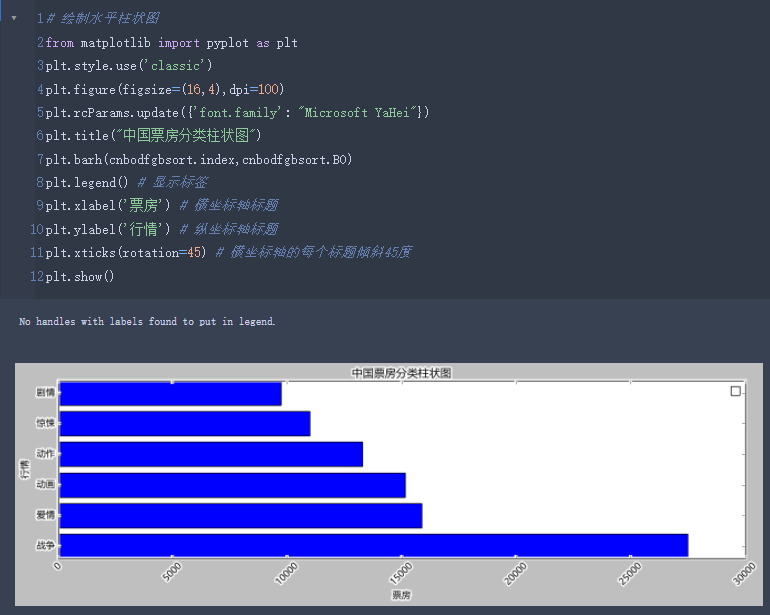
Task: Click the 剧情 bar in the chart
Action: [x=170, y=394]
